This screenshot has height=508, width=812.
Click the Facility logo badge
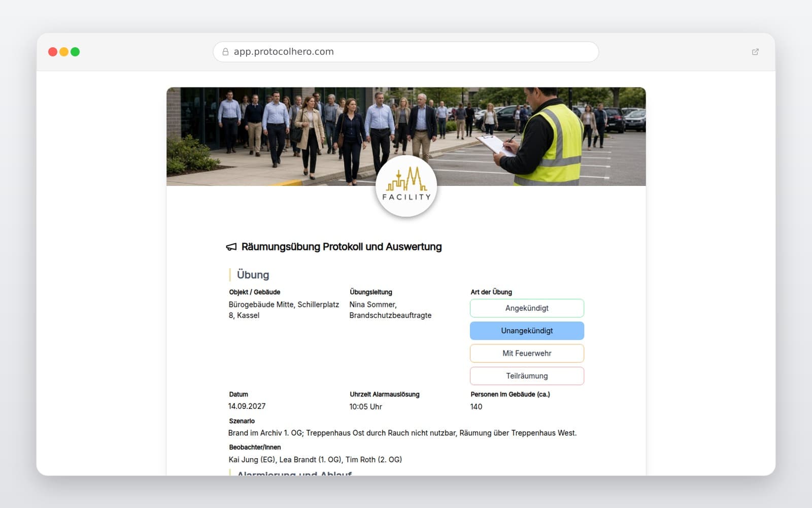(406, 186)
